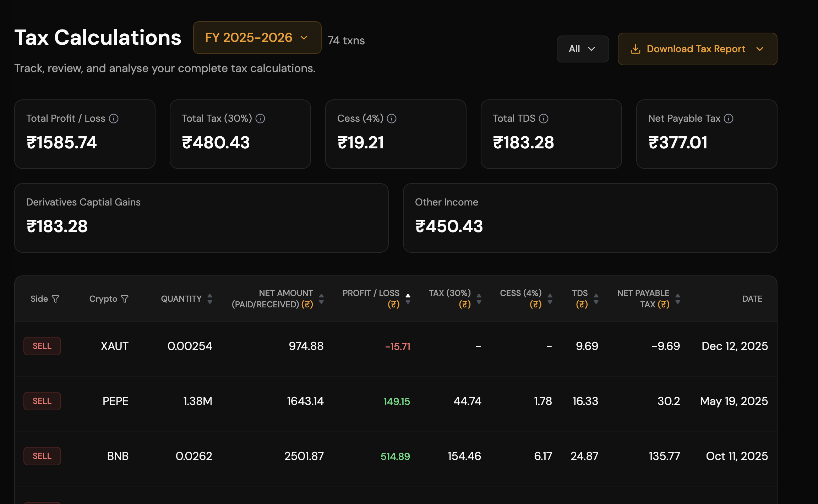
Task: Sort by Net Payable Tax column arrows
Action: tap(678, 299)
